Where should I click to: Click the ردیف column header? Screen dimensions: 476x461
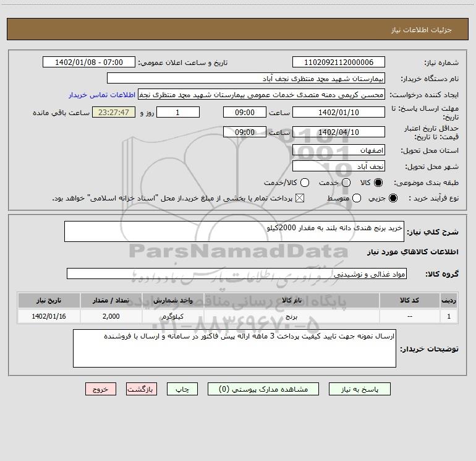449,300
